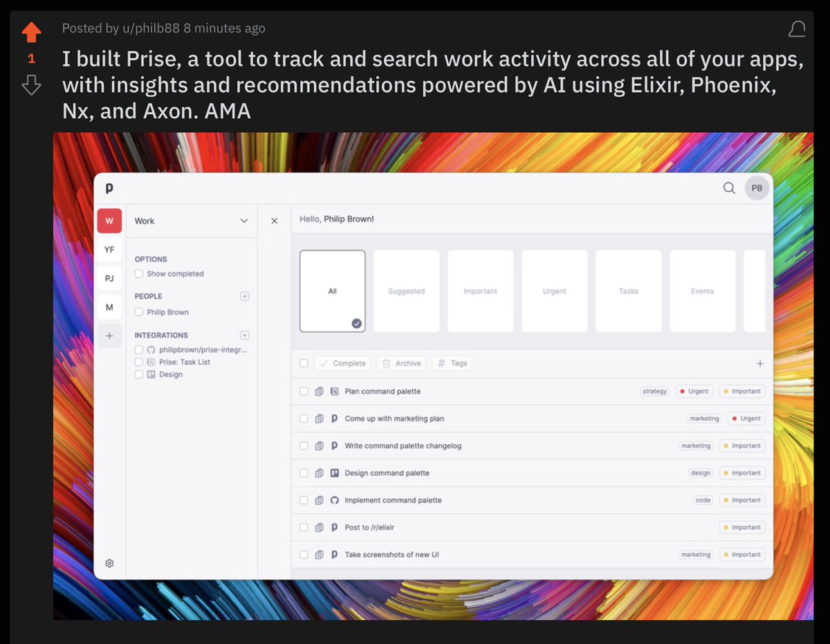Click Urgent label on marketing plan row
Viewport: 830px width, 644px height.
(x=746, y=418)
